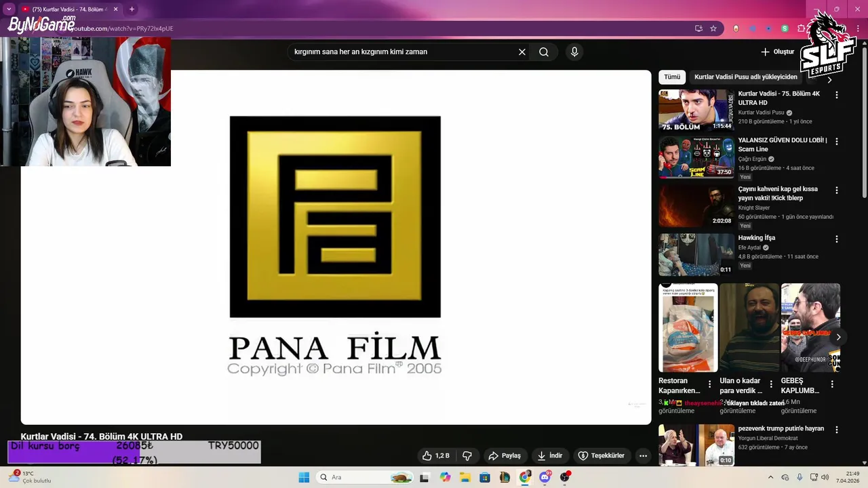Open the Windows Start menu

point(304,477)
